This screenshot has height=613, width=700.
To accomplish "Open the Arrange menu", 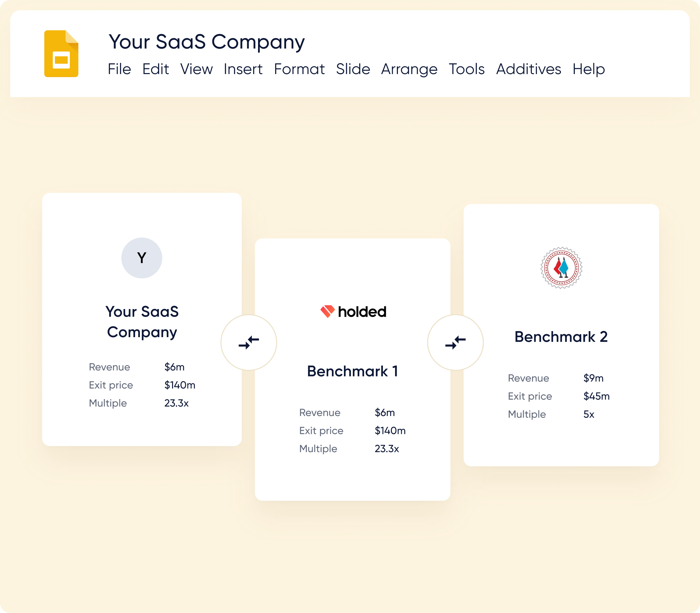I will 409,69.
